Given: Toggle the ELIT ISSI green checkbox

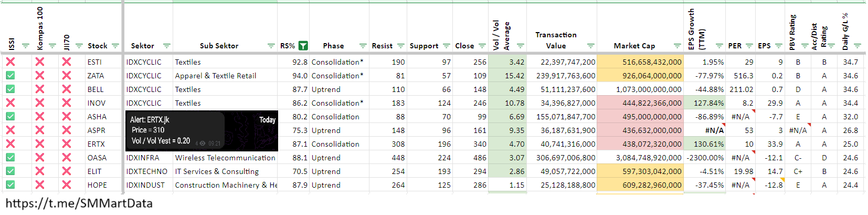Looking at the screenshot, I should 10,171.
